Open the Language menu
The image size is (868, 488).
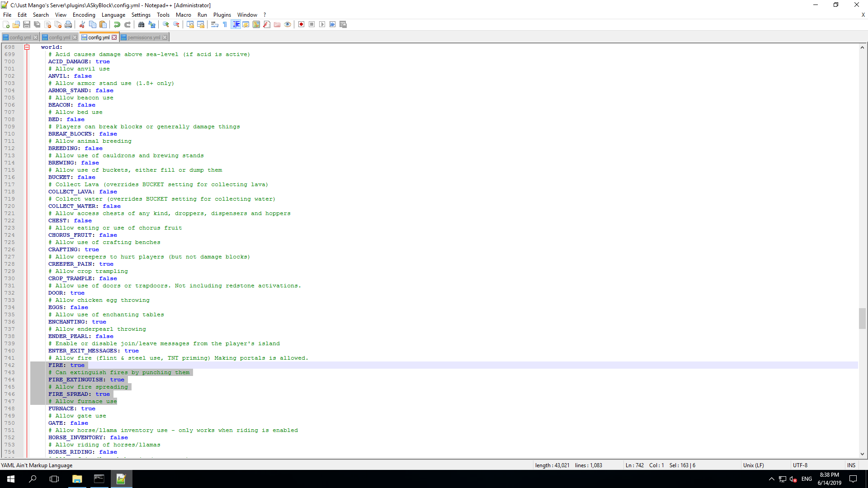click(113, 15)
